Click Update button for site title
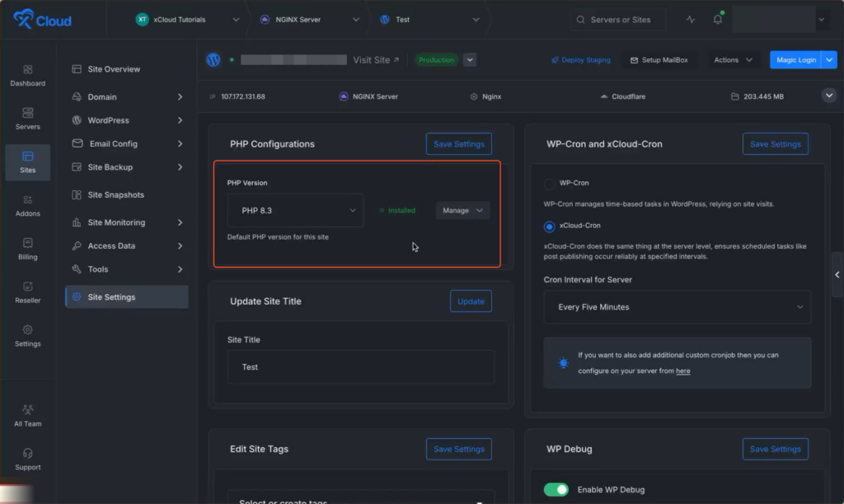The height and width of the screenshot is (504, 844). click(471, 301)
